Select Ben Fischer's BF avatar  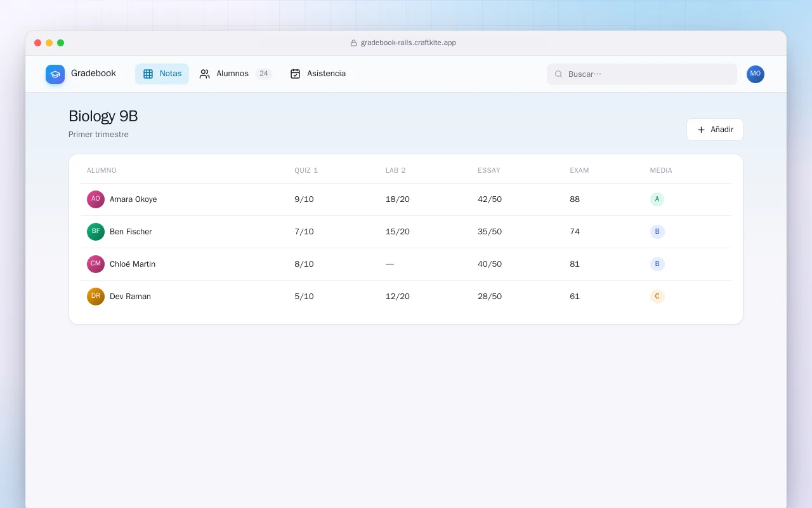click(x=96, y=232)
